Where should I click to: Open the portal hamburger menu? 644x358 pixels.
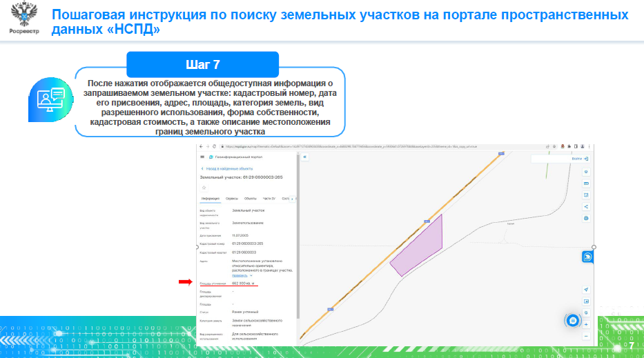(202, 157)
